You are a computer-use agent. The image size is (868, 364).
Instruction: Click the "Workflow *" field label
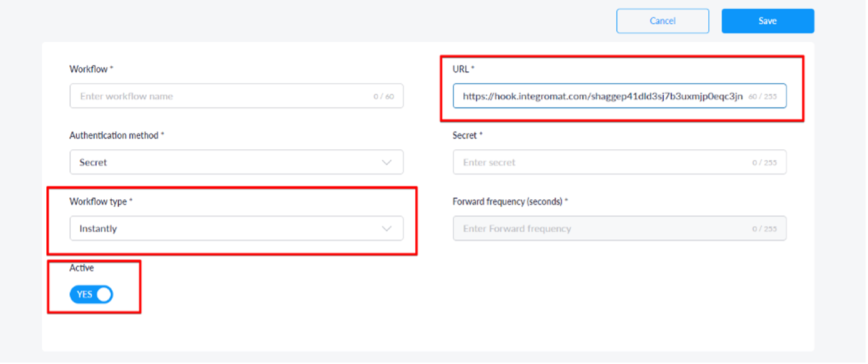(91, 69)
